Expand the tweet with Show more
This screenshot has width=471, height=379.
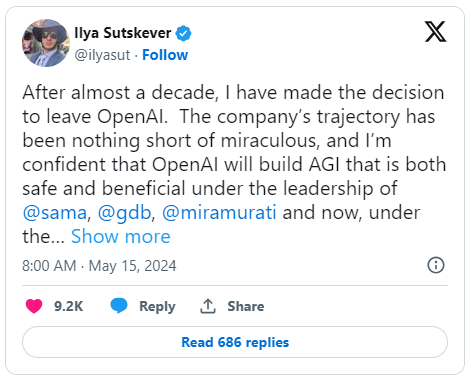[121, 237]
